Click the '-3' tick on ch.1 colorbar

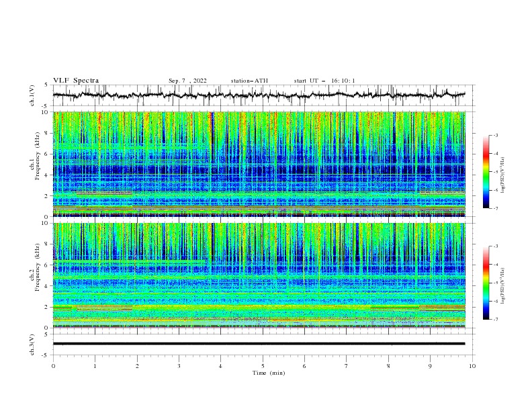[x=496, y=135]
